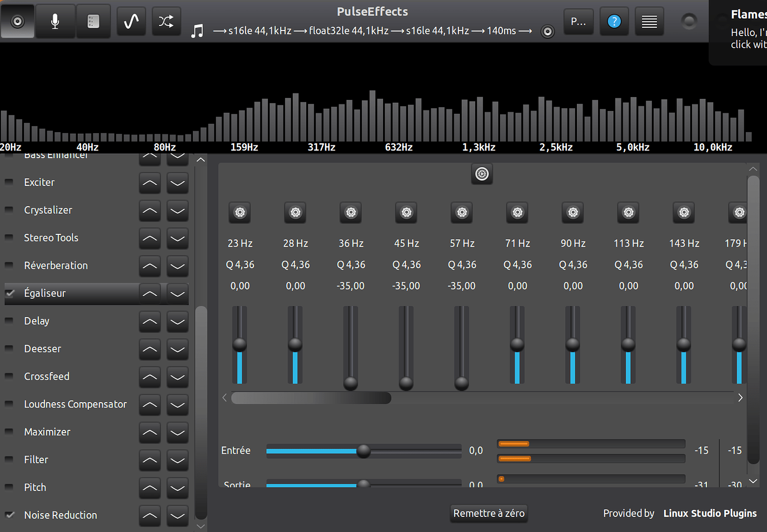Open settings for the 36 Hz band
Viewport: 767px width, 532px height.
tap(351, 212)
